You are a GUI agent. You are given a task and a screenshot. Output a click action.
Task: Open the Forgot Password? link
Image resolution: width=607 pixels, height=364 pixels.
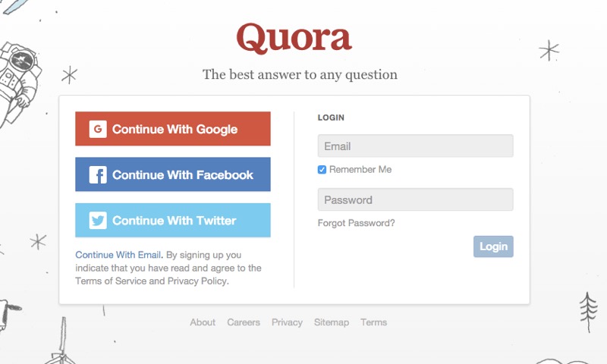click(x=356, y=223)
